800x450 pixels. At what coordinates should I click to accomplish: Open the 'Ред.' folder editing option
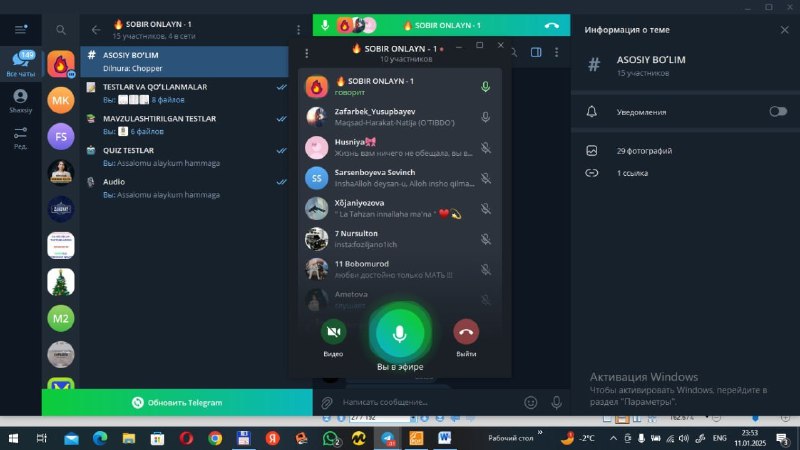click(20, 138)
